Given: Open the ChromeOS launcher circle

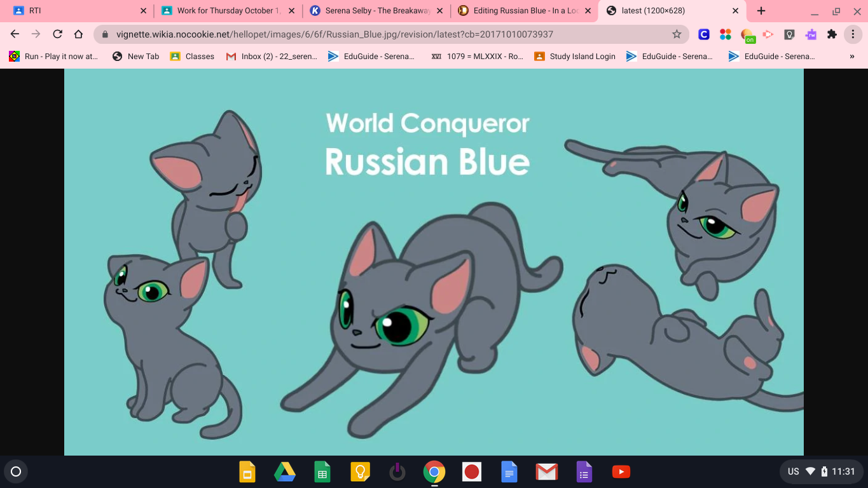Looking at the screenshot, I should click(x=17, y=471).
